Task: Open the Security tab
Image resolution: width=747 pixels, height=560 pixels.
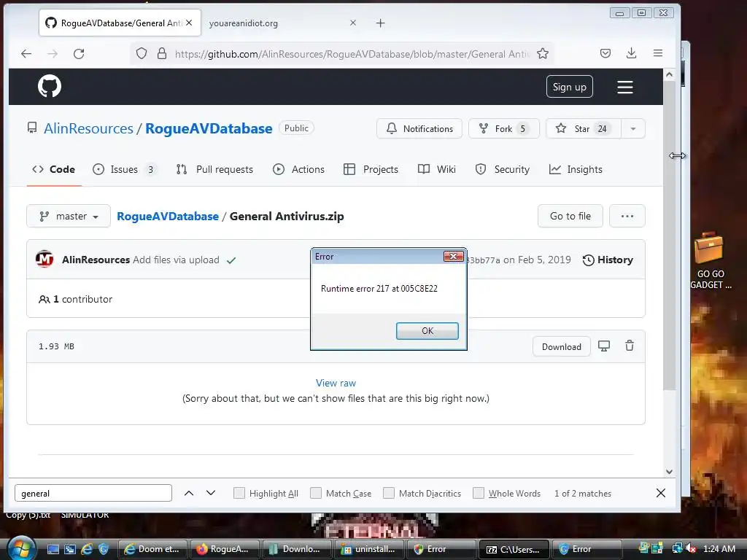Action: (x=503, y=169)
